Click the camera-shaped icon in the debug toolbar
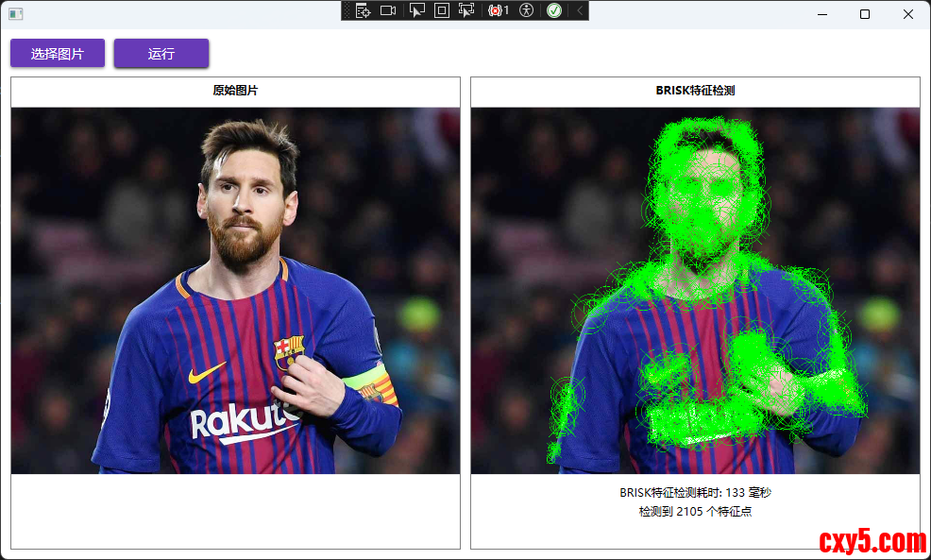 click(388, 10)
